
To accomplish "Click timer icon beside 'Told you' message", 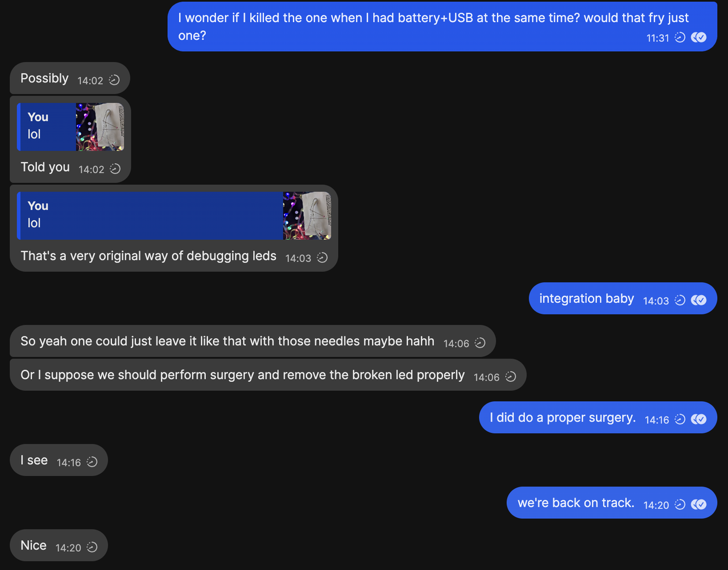I will tap(115, 169).
